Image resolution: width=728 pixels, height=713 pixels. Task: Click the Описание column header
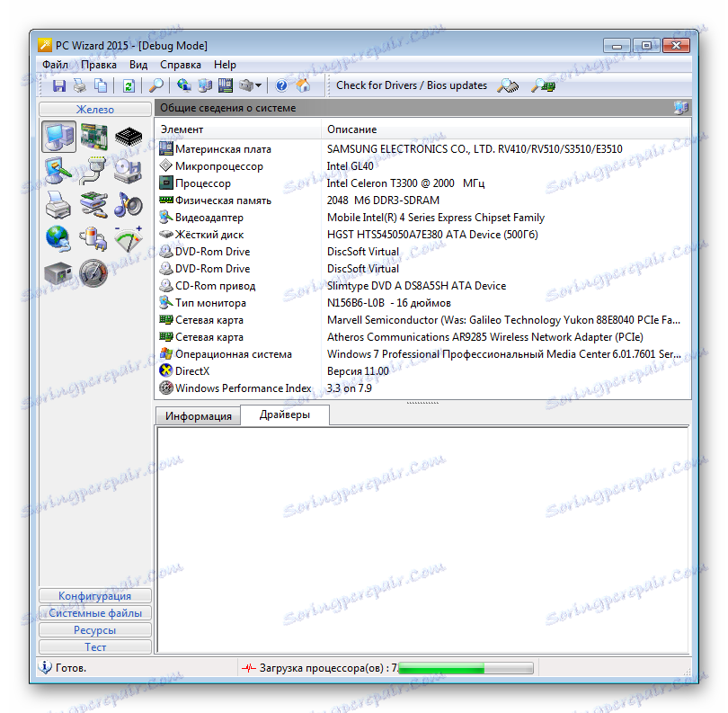tap(505, 129)
